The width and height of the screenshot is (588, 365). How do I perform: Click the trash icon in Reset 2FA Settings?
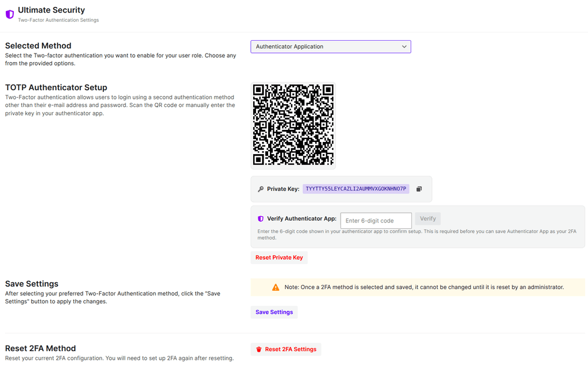click(259, 349)
